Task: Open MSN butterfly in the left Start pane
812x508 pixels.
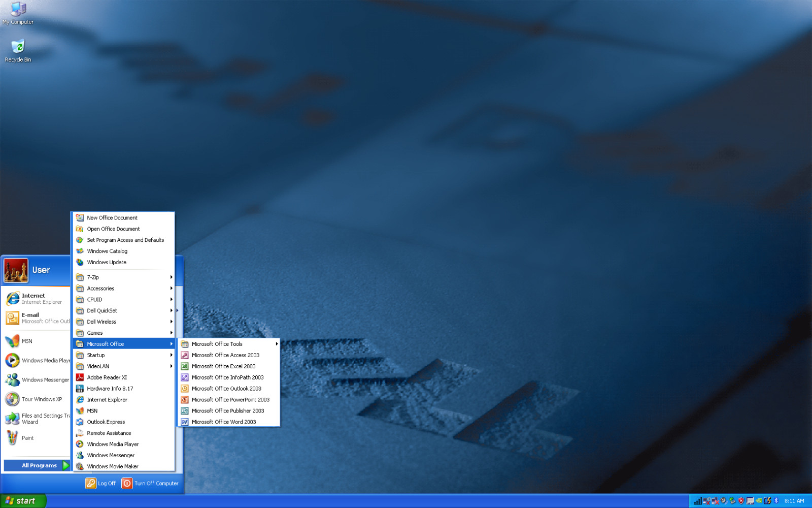Action: pos(37,341)
